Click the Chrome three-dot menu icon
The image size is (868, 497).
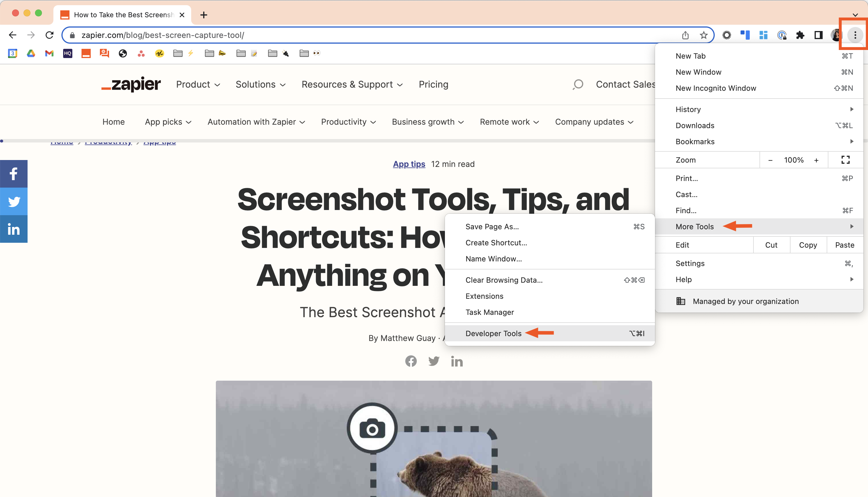(x=855, y=34)
